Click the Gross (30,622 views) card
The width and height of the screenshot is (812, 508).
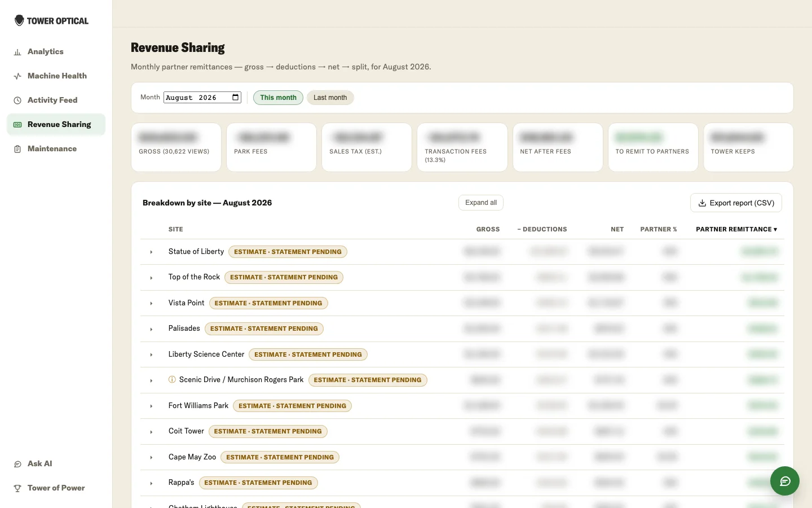[x=176, y=147]
